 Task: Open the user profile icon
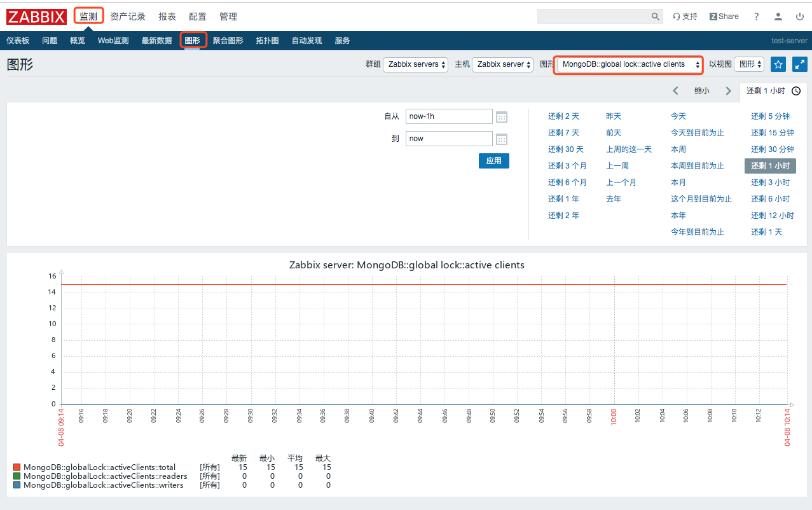[x=778, y=17]
